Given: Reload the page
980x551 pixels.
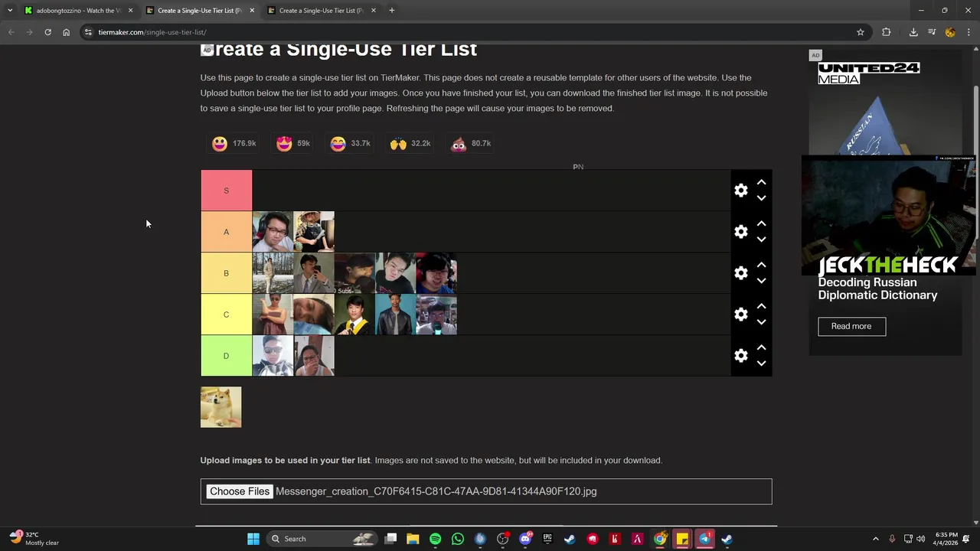Looking at the screenshot, I should point(47,32).
